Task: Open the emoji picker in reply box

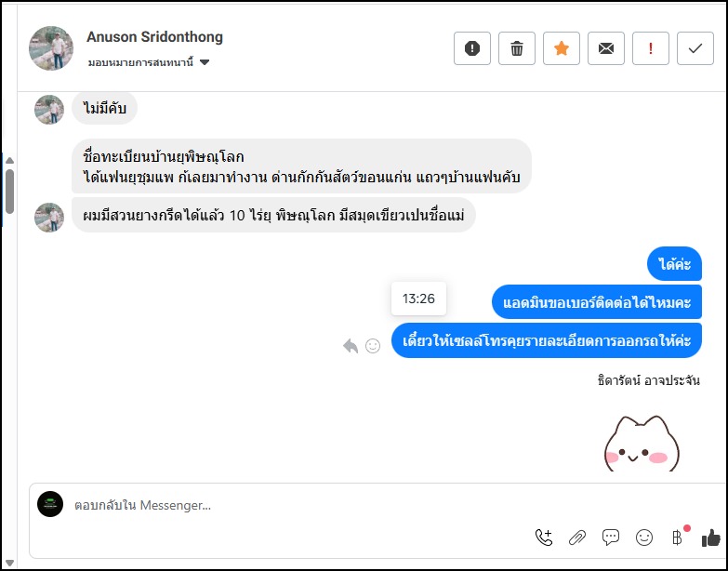Action: point(643,537)
